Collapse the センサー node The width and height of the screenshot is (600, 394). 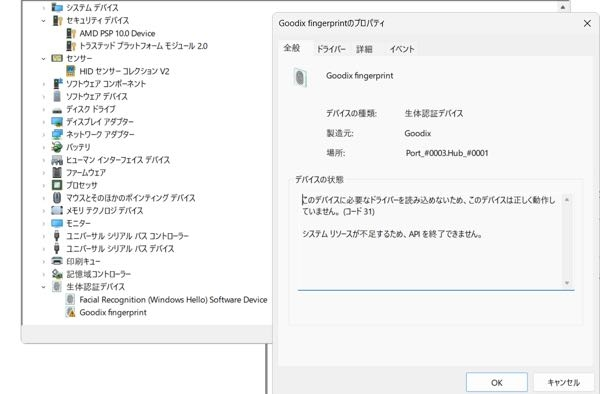click(43, 59)
